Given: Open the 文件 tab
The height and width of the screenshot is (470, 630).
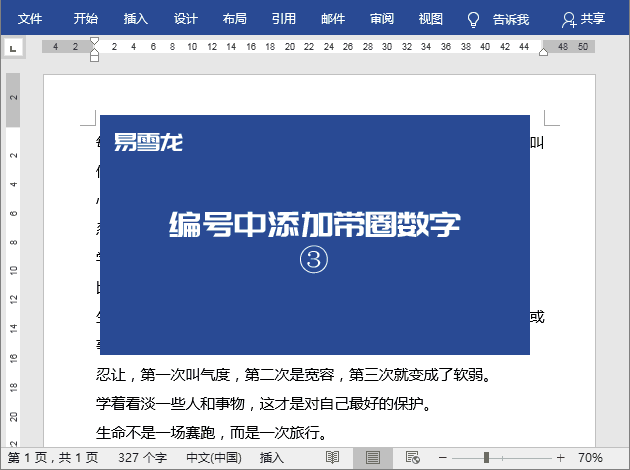Looking at the screenshot, I should pos(30,18).
